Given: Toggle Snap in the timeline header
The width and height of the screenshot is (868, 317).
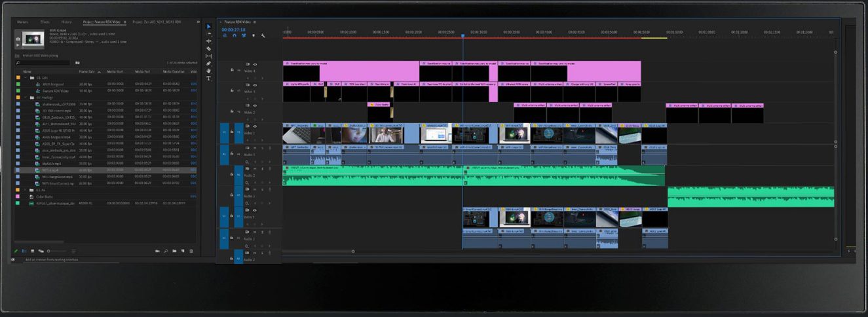Looking at the screenshot, I should point(235,35).
